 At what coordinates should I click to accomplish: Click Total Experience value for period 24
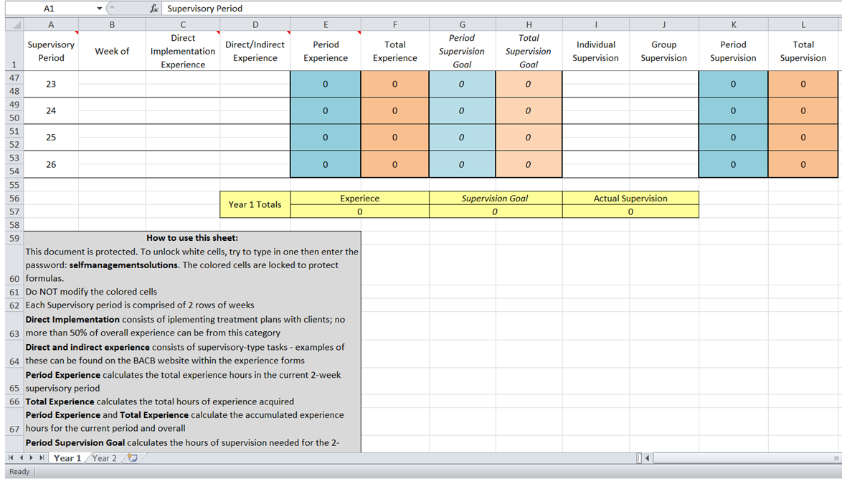point(394,111)
